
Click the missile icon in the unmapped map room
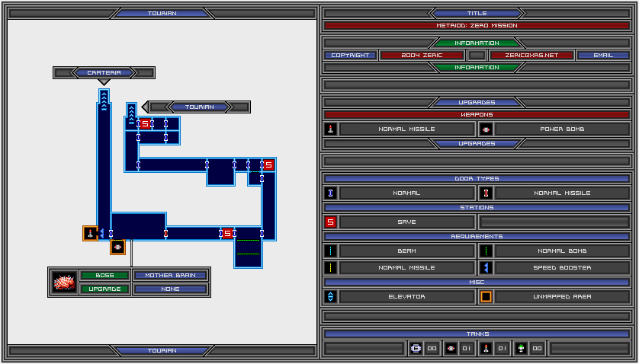[90, 233]
